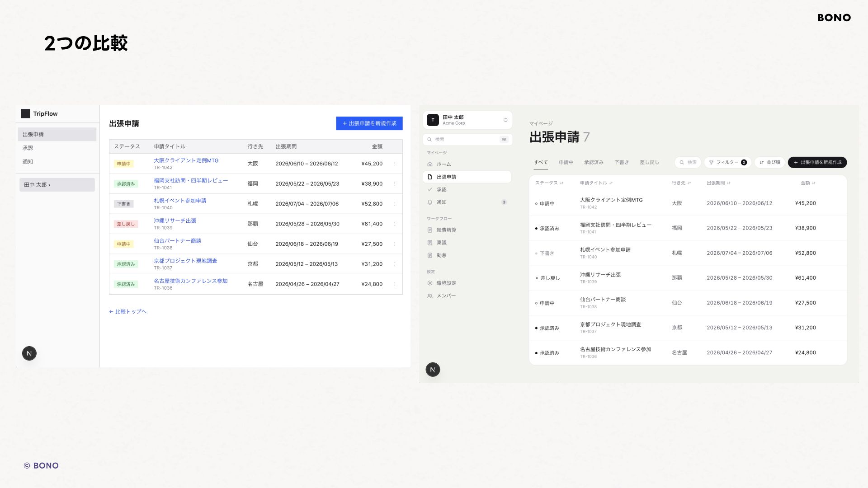Click the 京都プロジェクト現地調査 row in right table
868x488 pixels.
coord(688,328)
